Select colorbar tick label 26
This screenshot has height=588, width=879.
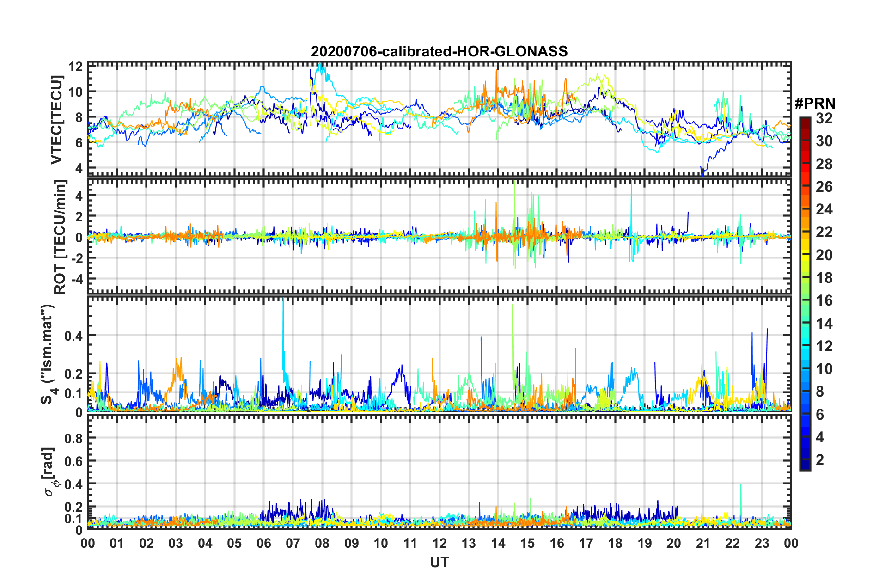(824, 187)
